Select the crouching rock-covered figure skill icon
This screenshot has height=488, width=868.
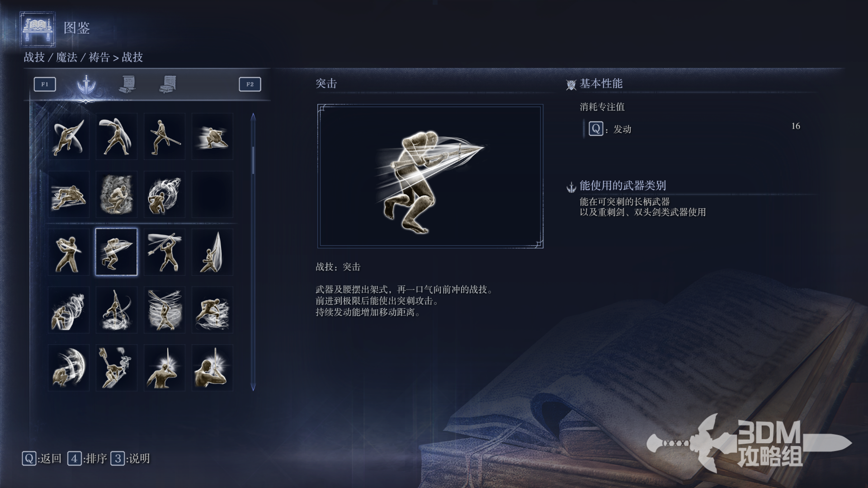point(116,194)
